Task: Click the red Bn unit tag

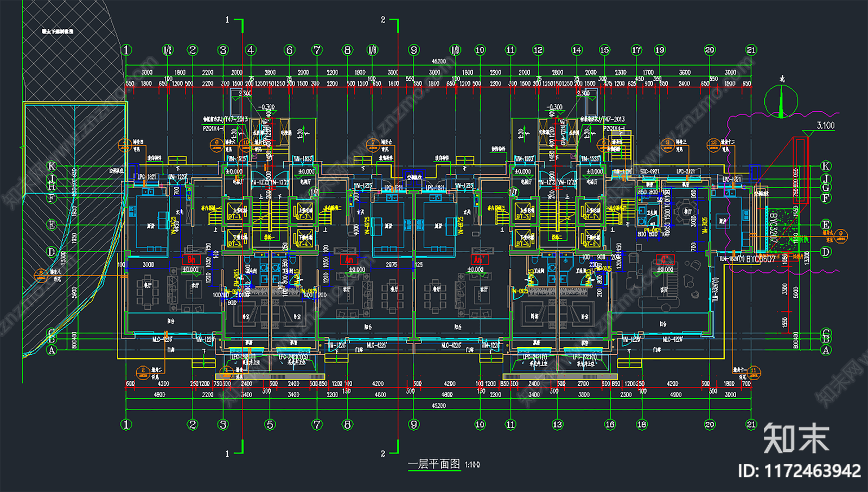Action: click(191, 260)
